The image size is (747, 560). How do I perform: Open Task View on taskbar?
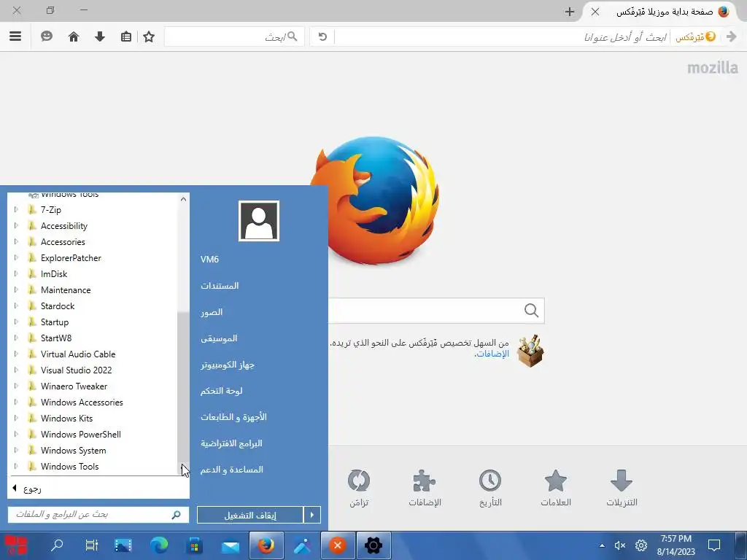[x=91, y=545]
